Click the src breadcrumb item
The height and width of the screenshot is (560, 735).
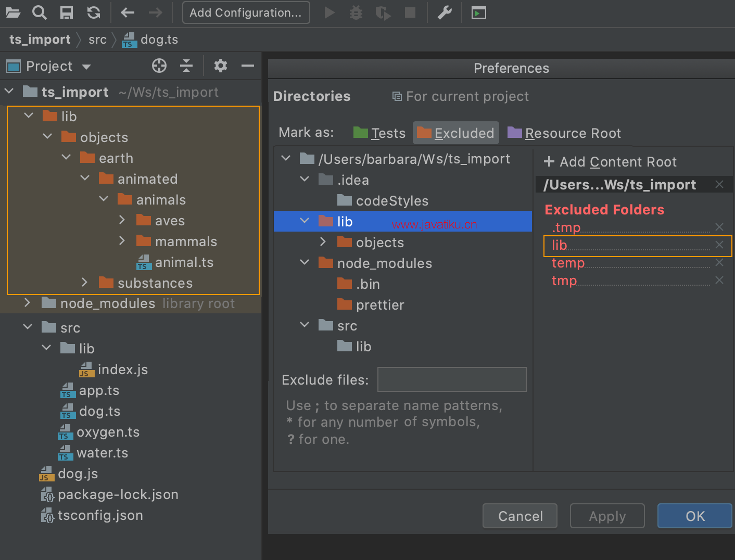[x=97, y=40]
